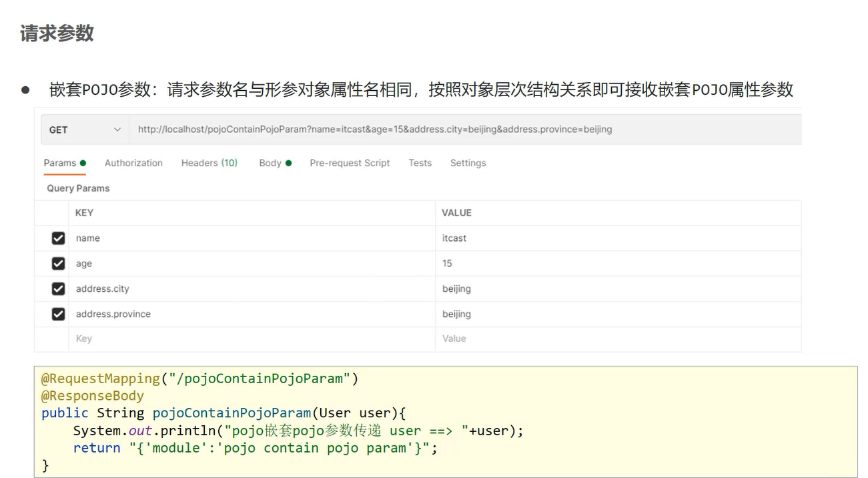Open the Tests tab
The image size is (868, 478).
tap(420, 163)
